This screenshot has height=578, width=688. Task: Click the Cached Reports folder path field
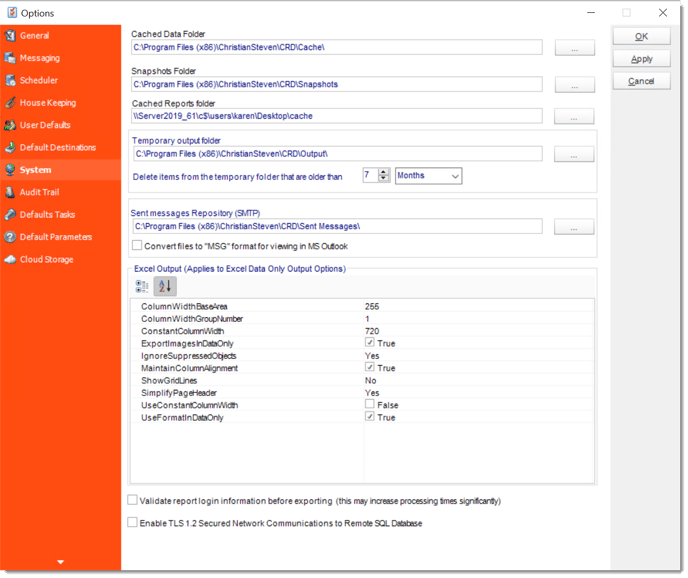[337, 116]
